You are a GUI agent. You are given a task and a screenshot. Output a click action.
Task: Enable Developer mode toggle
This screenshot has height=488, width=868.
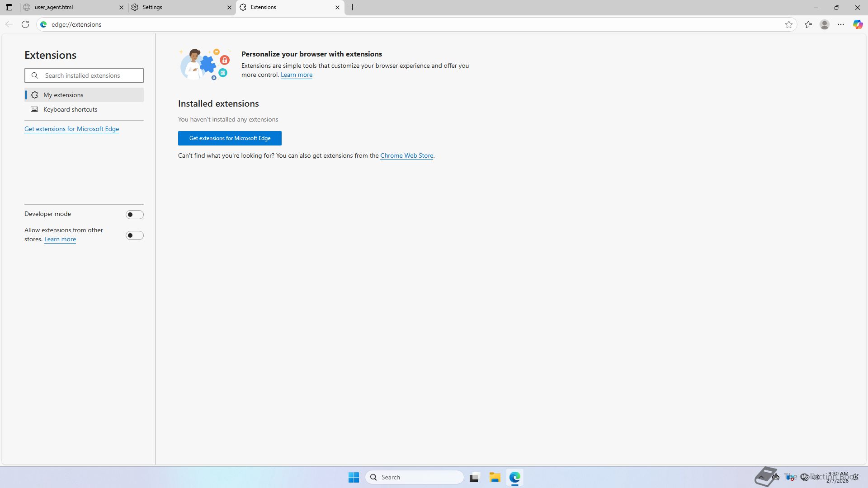click(134, 215)
